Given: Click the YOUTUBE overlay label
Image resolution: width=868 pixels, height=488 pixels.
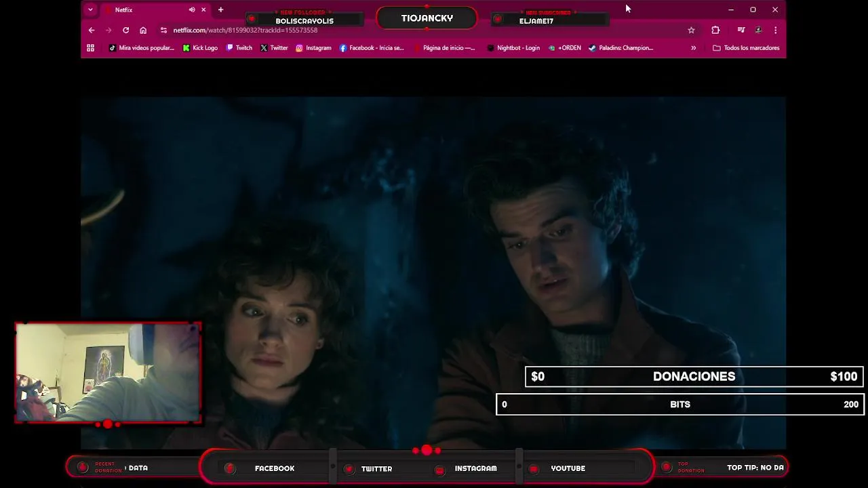Looking at the screenshot, I should 568,468.
